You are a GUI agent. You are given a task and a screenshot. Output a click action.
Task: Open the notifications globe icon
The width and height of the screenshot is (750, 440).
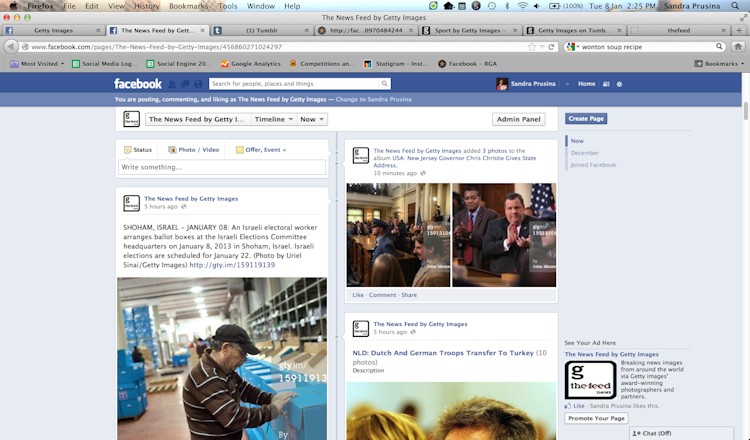(198, 84)
